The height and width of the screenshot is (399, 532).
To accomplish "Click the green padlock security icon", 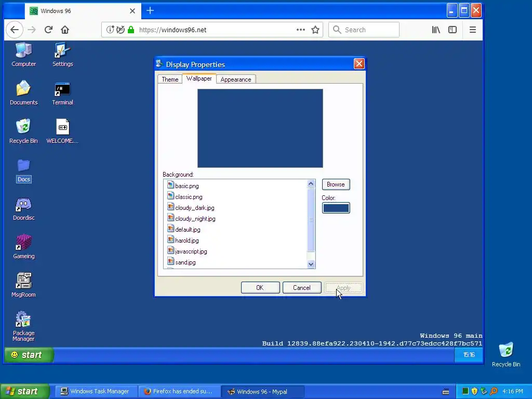I will 131,30.
